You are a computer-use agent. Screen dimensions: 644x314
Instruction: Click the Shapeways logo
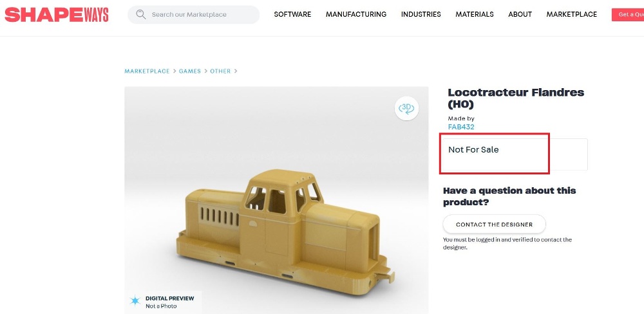(x=57, y=15)
